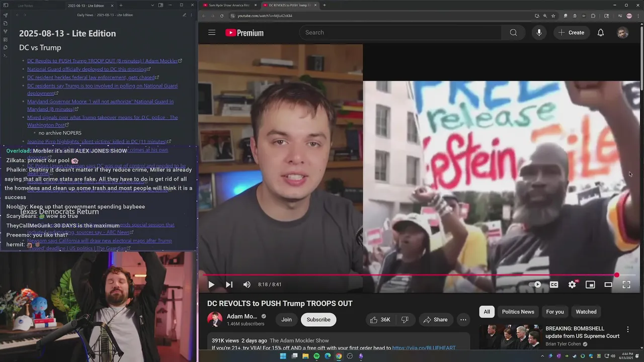This screenshot has width=644, height=362.
Task: Open Spotify from the taskbar
Action: [x=316, y=356]
